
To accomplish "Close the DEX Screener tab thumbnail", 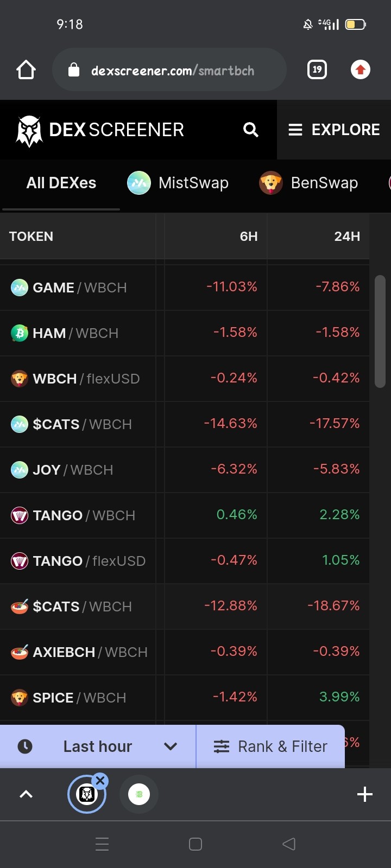I will [x=100, y=781].
